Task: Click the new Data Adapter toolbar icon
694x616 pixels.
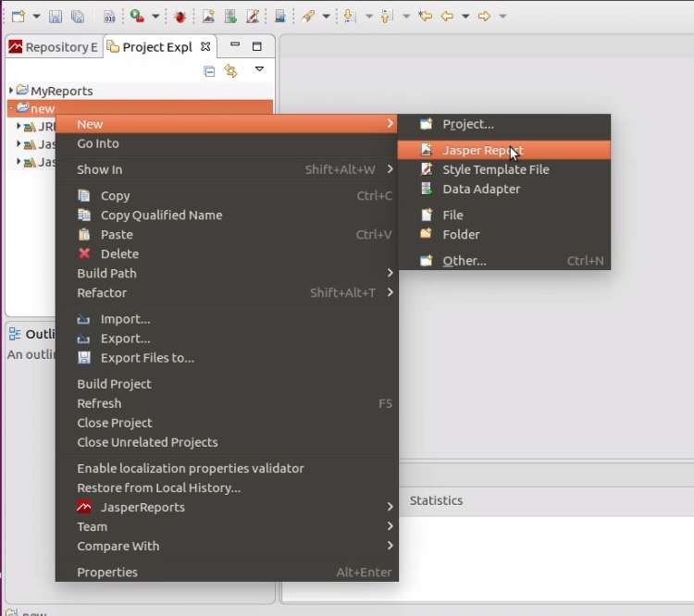Action: (230, 17)
